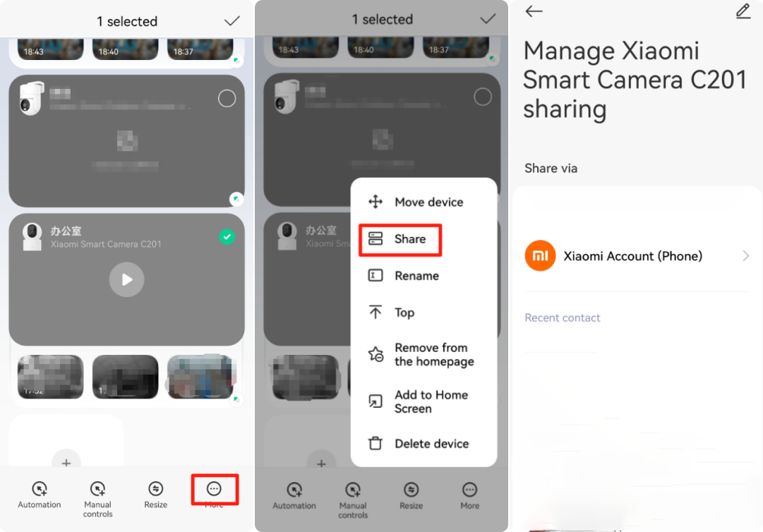Viewport: 763px width, 532px height.
Task: Tap the Add to Home Screen icon
Action: tap(376, 401)
